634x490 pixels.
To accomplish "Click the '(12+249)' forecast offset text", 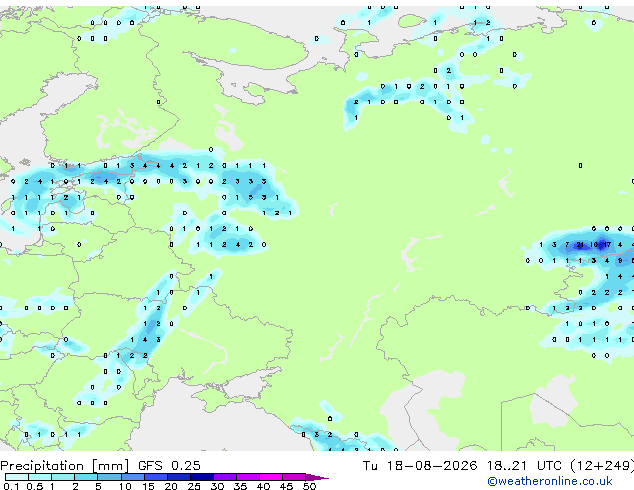I will [602, 466].
